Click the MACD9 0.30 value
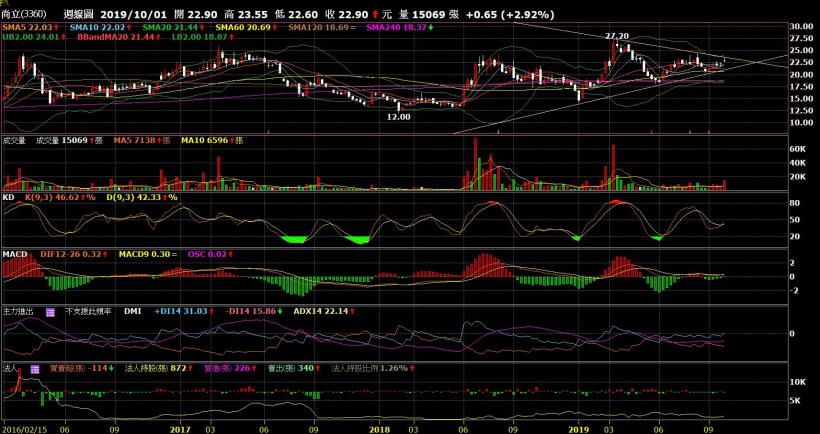820x434 pixels. tap(149, 254)
